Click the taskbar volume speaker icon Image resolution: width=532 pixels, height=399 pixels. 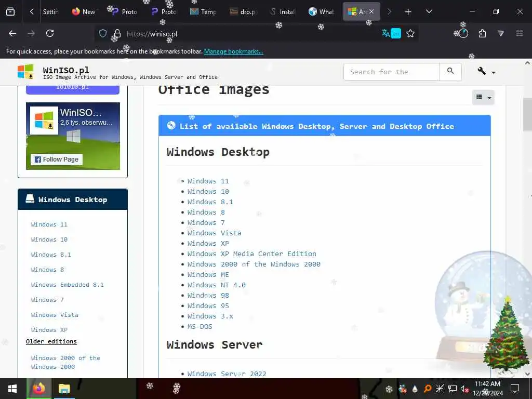tap(464, 389)
